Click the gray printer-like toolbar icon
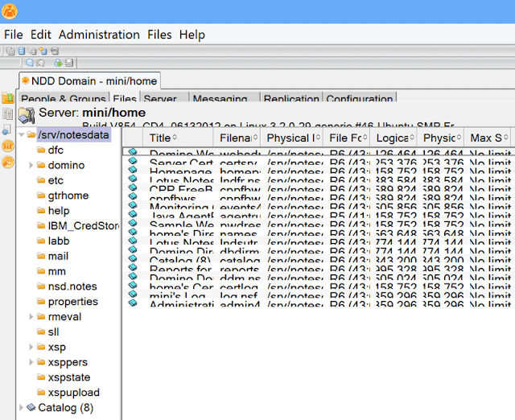 [x=55, y=51]
